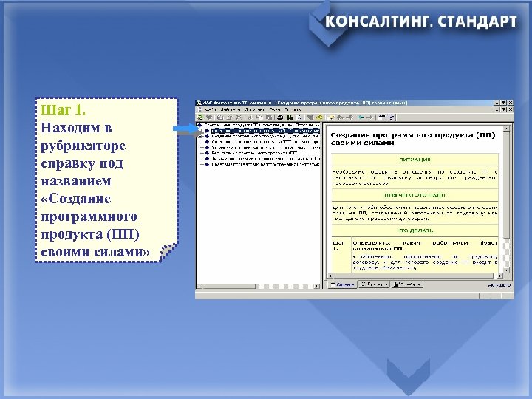The height and width of the screenshot is (399, 532).
Task: Click the СИТУАЦИЯ section header
Action: click(415, 160)
